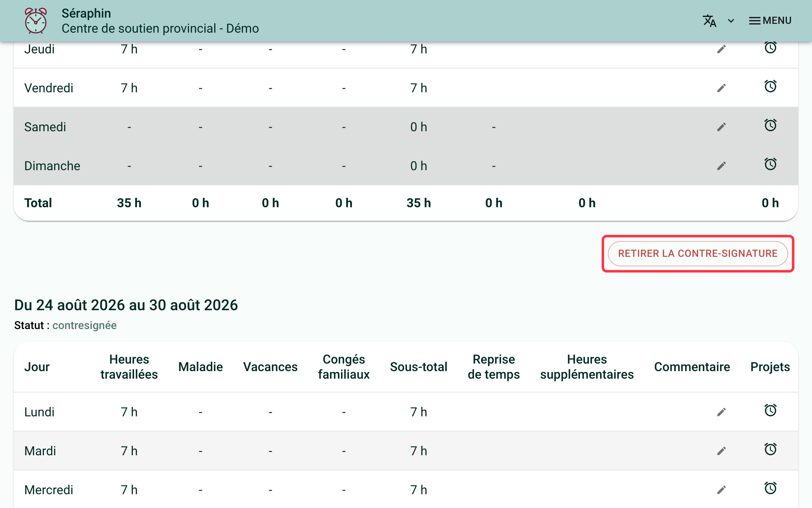This screenshot has width=812, height=508.
Task: Click the Séraphin alarm clock logo
Action: pos(35,20)
